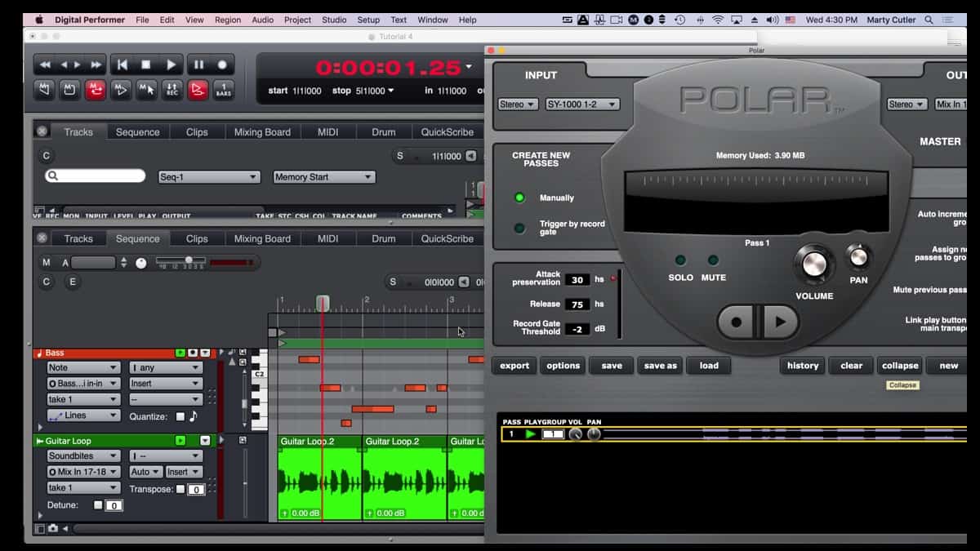This screenshot has height=551, width=980.
Task: Click the Attack preservation value field
Action: (577, 279)
